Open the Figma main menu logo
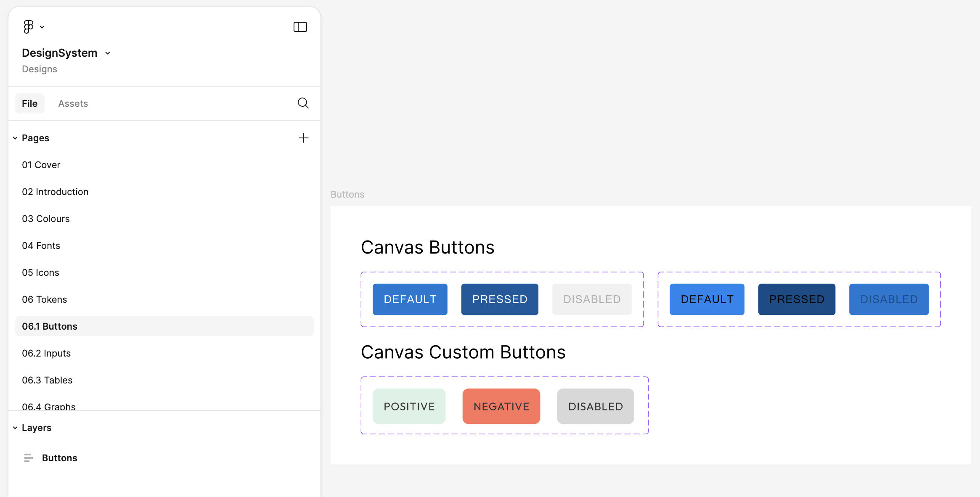This screenshot has width=980, height=497. click(29, 27)
